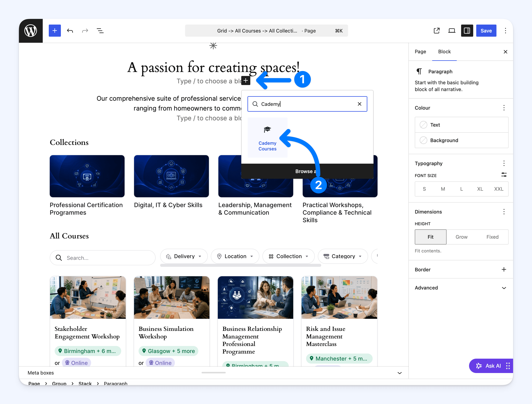532x404 pixels.
Task: Redo the last undone change
Action: click(85, 31)
